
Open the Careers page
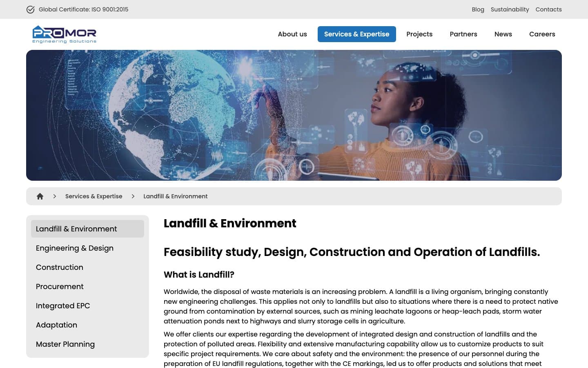point(542,34)
